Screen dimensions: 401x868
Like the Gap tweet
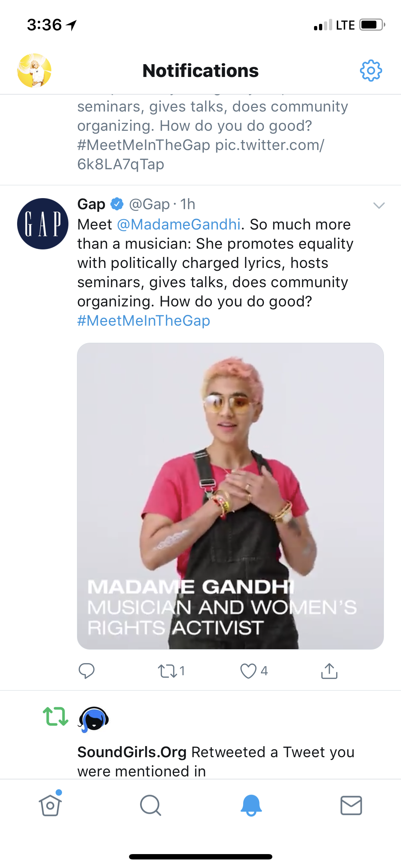(x=248, y=671)
